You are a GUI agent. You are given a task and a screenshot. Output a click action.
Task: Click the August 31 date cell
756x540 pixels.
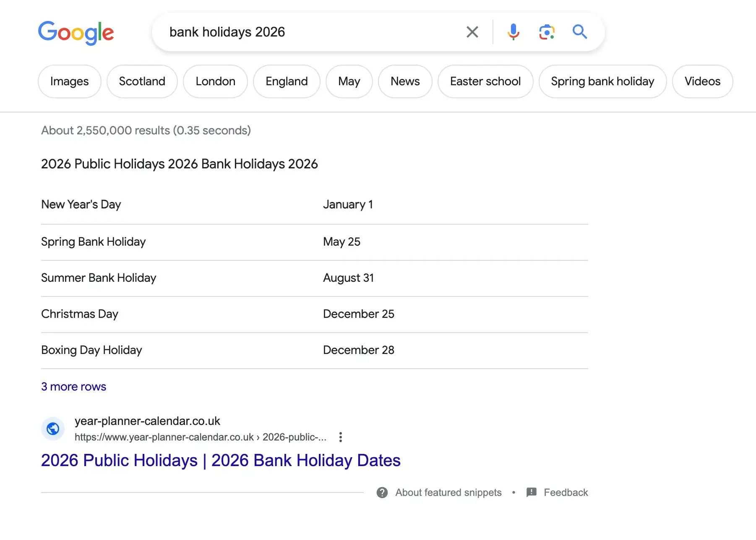click(x=349, y=278)
